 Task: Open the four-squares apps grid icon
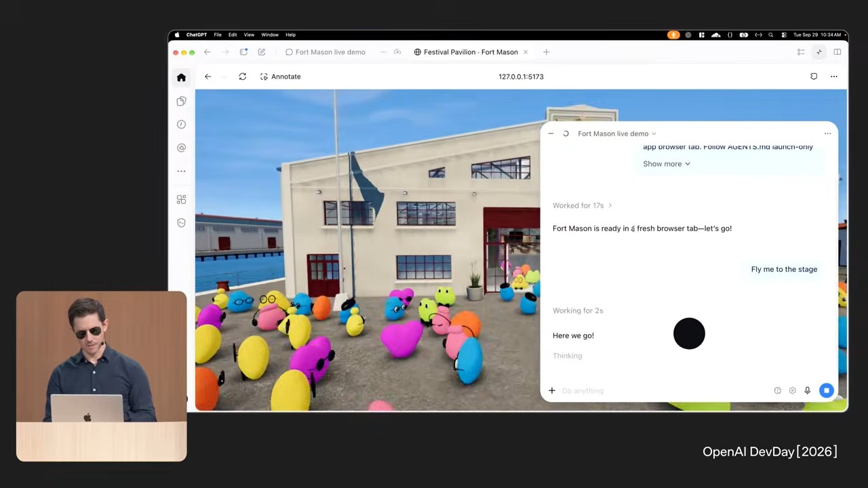[181, 199]
